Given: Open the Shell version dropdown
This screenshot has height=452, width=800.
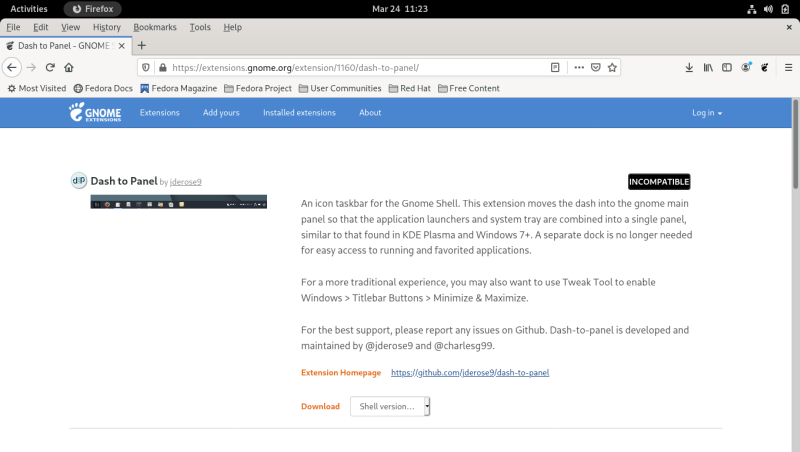Looking at the screenshot, I should click(390, 407).
